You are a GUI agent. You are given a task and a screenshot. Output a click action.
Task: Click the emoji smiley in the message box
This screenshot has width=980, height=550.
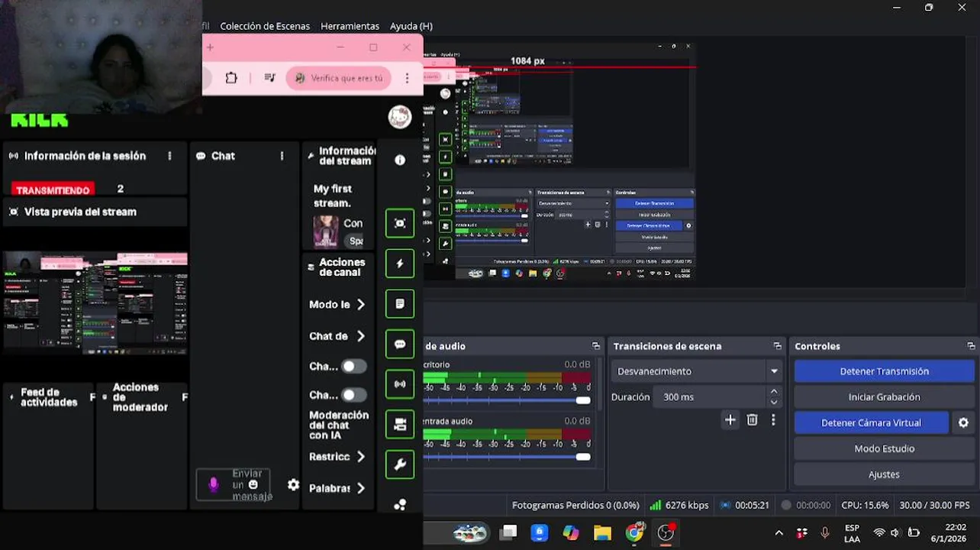coord(253,484)
